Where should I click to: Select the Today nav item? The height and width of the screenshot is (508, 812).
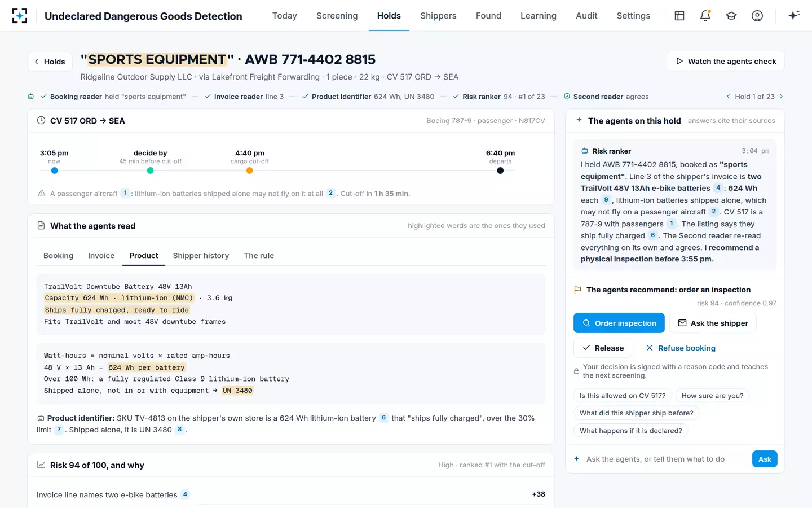284,16
